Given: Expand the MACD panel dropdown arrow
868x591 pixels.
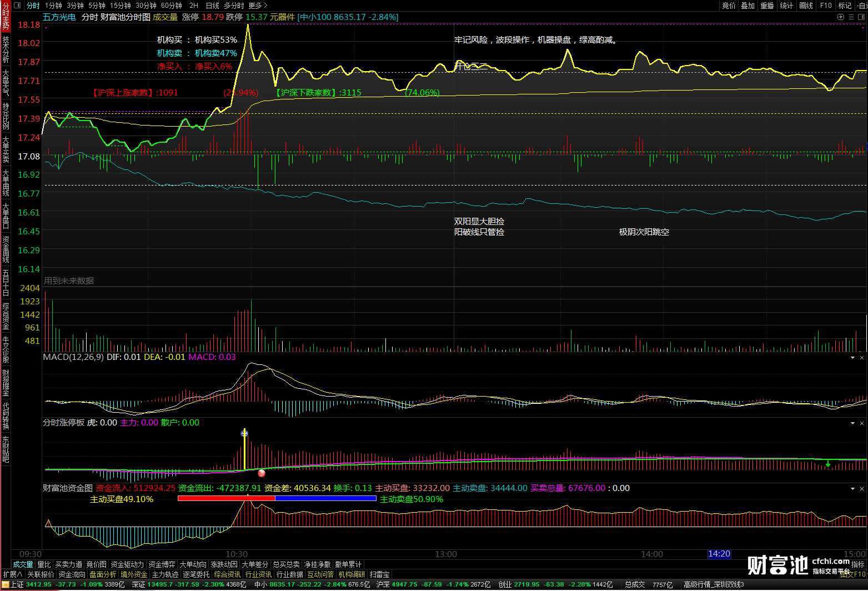Looking at the screenshot, I should click(x=852, y=358).
